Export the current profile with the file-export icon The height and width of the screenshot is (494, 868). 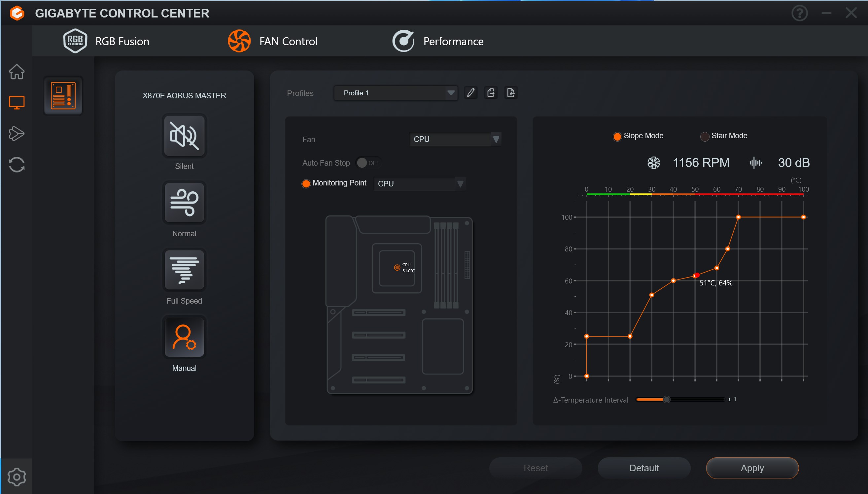point(491,92)
